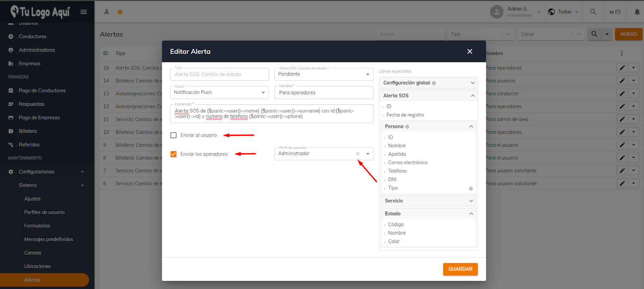The height and width of the screenshot is (289, 644).
Task: Close the Editar Alerta dialog
Action: click(470, 52)
